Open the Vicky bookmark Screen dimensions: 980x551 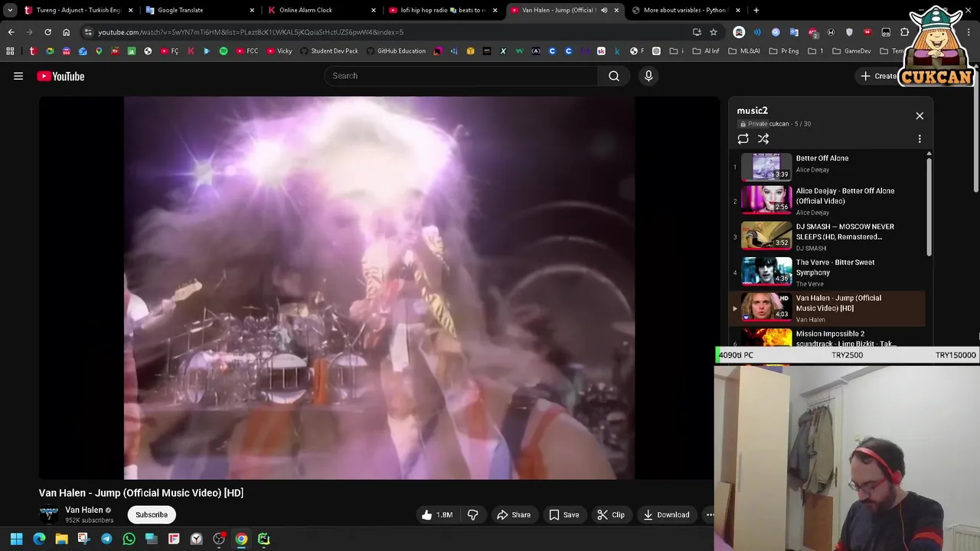point(279,51)
